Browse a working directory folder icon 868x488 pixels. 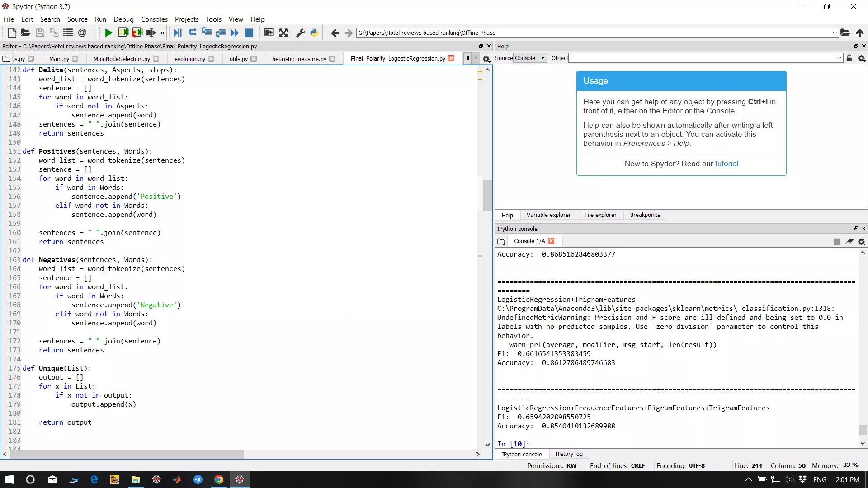845,33
